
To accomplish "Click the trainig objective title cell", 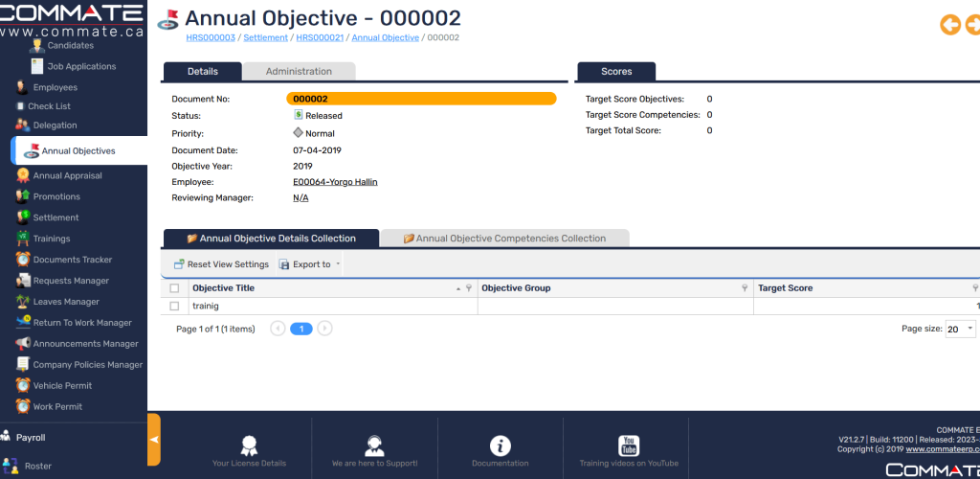I will pyautogui.click(x=333, y=307).
